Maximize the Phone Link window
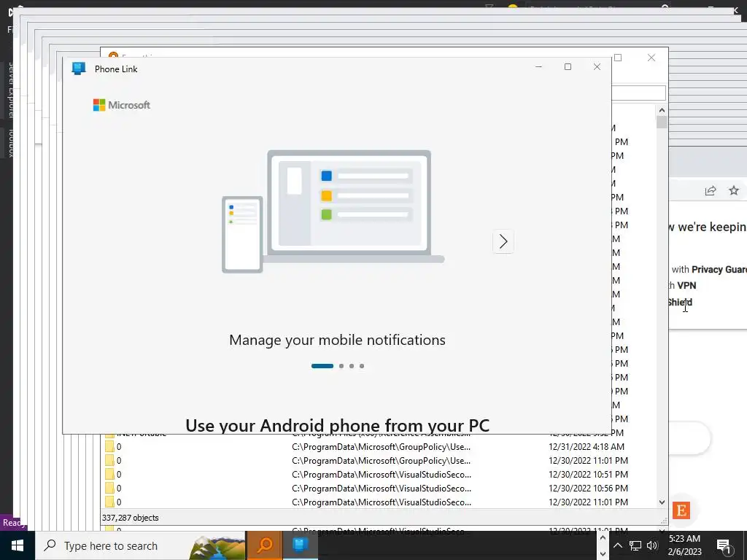Image resolution: width=747 pixels, height=560 pixels. (568, 66)
